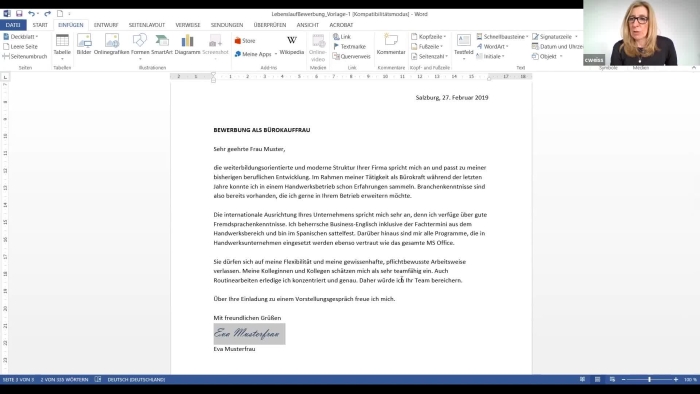Insert a SmartArt graphic
Screen dimensions: 700x394
[x=162, y=44]
